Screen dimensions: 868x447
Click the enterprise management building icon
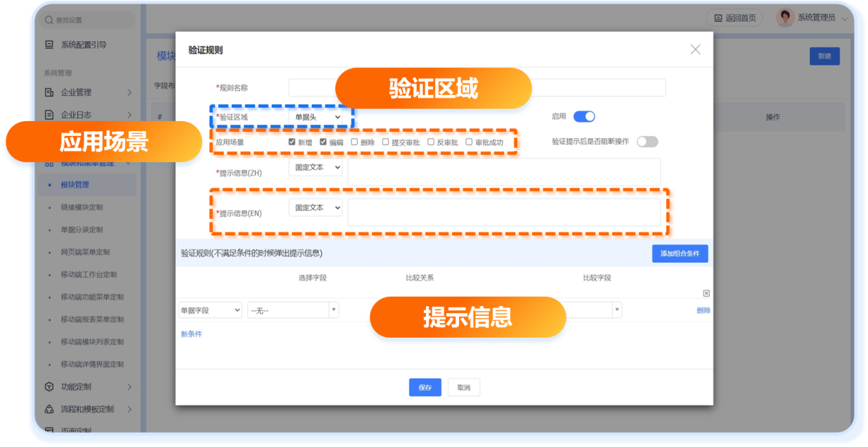tap(49, 92)
